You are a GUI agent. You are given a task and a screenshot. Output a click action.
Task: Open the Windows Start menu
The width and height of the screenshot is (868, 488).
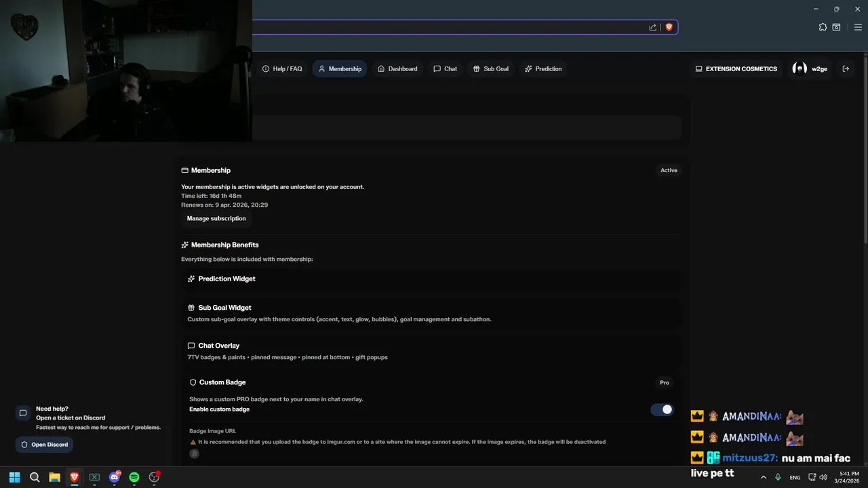(14, 477)
